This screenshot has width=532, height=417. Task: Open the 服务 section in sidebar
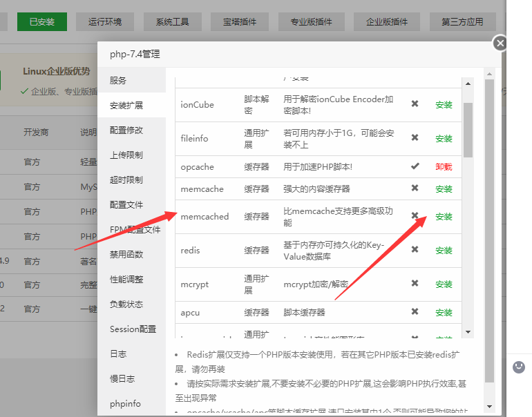coord(132,80)
